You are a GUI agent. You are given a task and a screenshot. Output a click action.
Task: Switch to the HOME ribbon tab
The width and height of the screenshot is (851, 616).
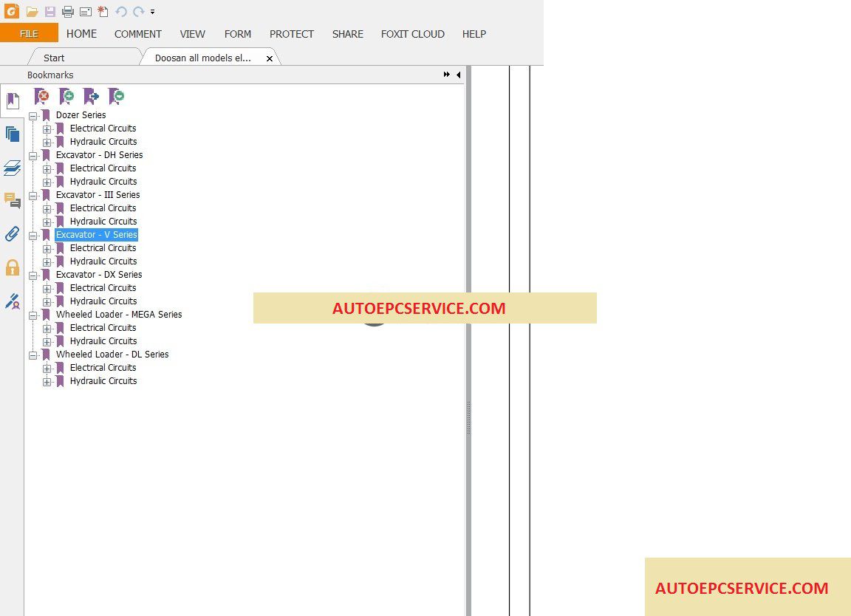(x=81, y=34)
